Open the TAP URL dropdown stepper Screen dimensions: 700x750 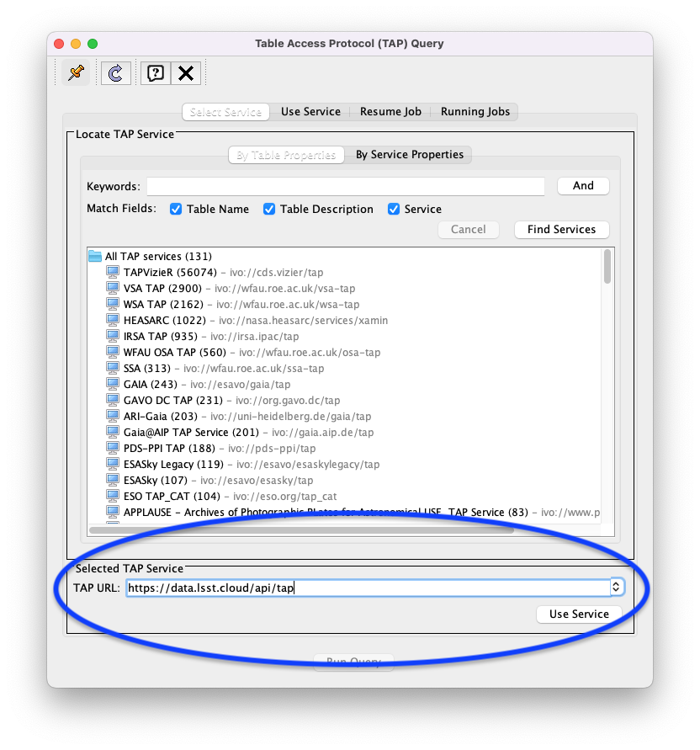click(x=617, y=588)
